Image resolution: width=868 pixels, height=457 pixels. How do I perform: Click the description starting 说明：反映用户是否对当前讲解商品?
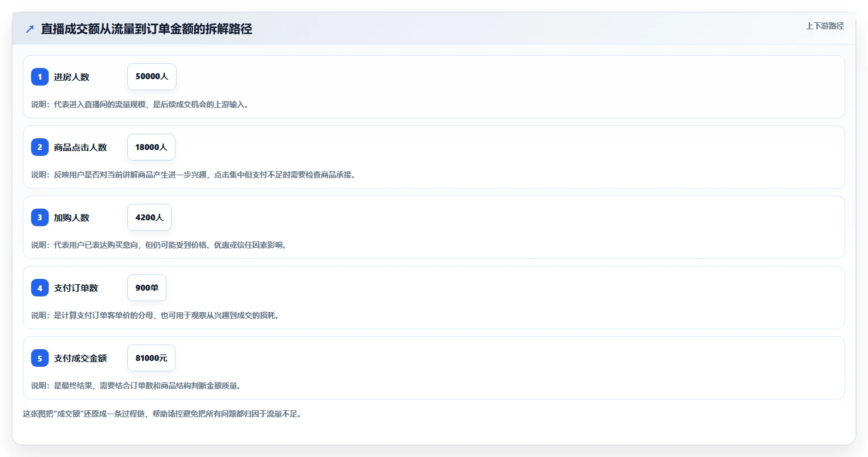pyautogui.click(x=193, y=175)
